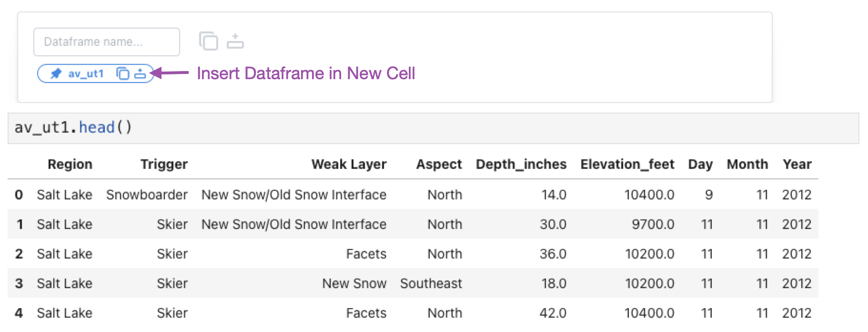Select the Weak Layer column header

click(349, 164)
